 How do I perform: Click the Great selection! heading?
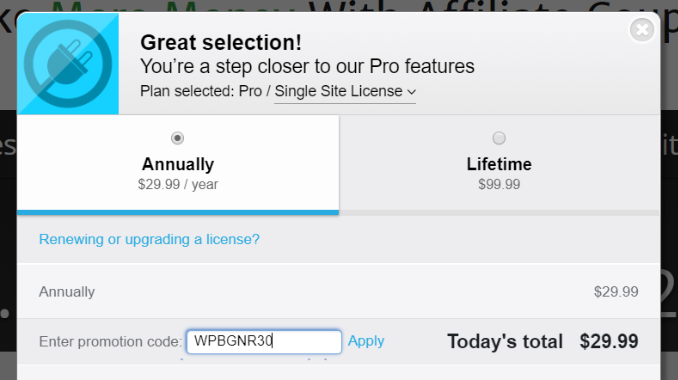coord(221,42)
